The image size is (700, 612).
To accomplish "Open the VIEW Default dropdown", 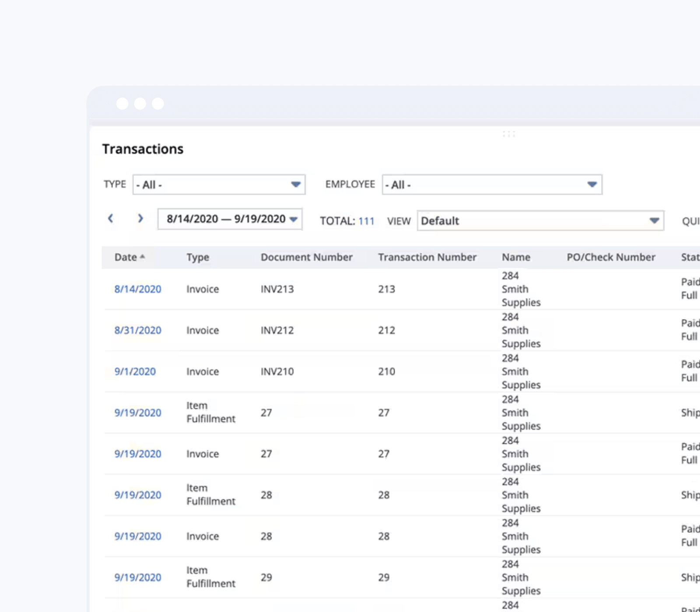I will pyautogui.click(x=540, y=220).
